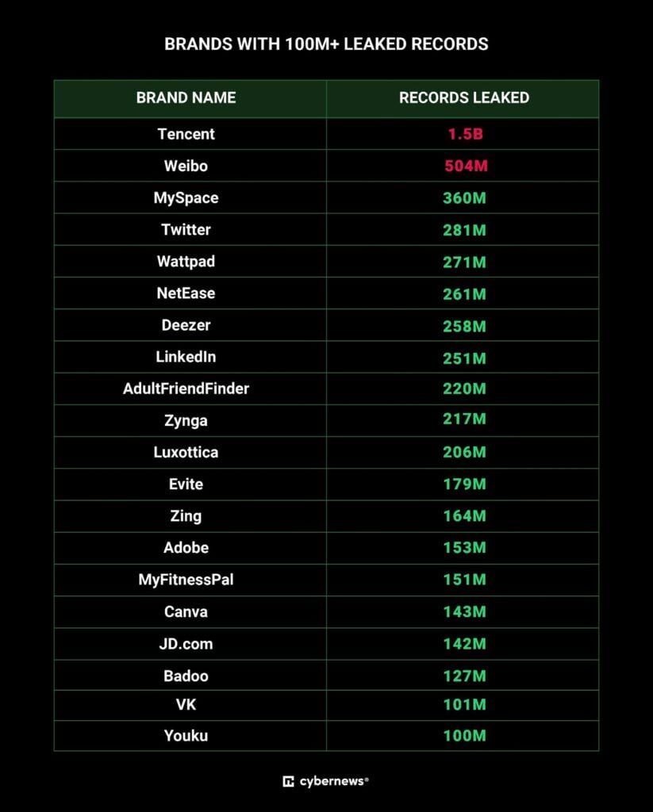Click the Youku 100M value
This screenshot has width=653, height=812.
(x=464, y=735)
